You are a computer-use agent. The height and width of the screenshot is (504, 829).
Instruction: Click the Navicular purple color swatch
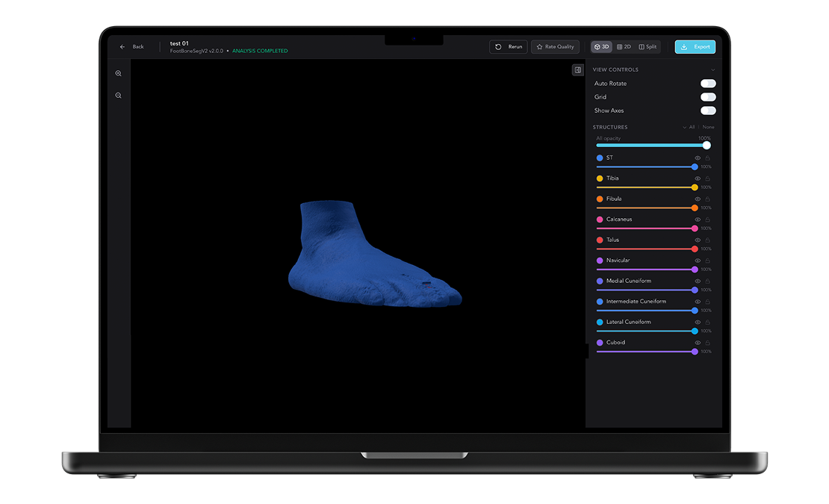coord(600,261)
